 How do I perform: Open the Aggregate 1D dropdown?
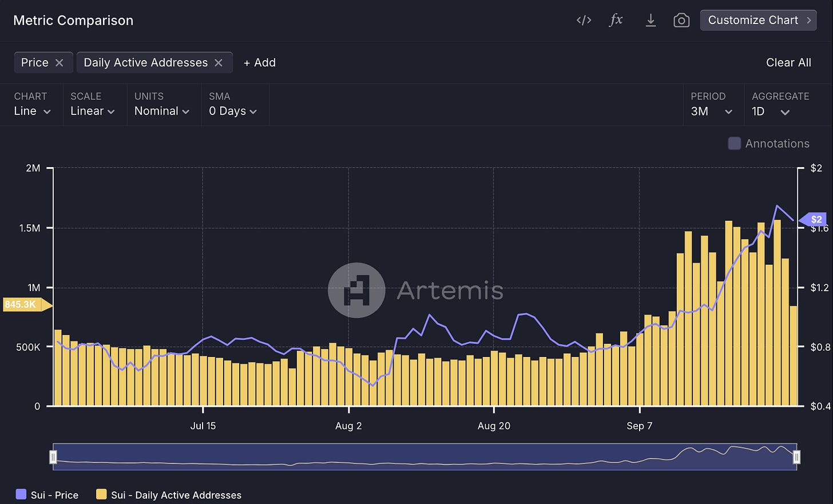pos(771,111)
